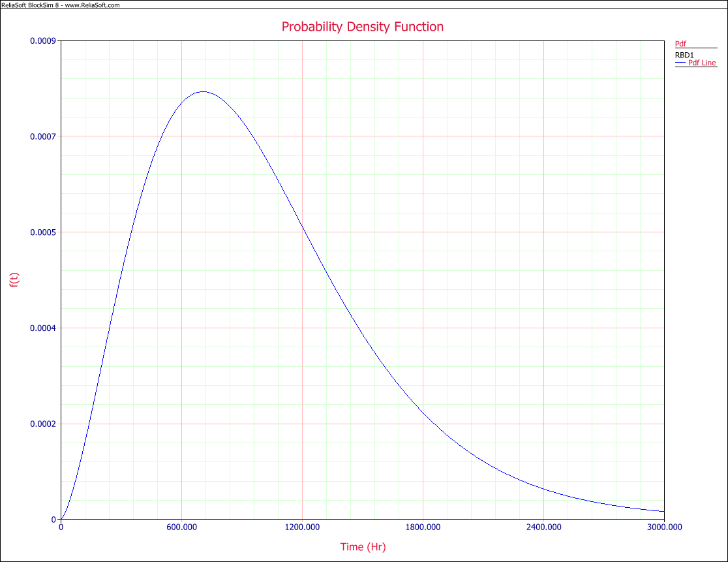
Task: Click the RBD1 legend entry
Action: click(x=684, y=55)
